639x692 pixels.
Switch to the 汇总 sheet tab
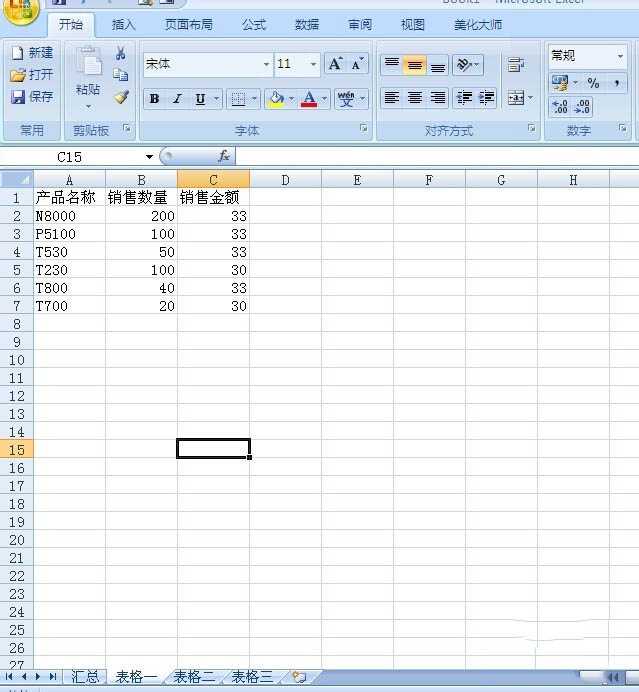85,676
